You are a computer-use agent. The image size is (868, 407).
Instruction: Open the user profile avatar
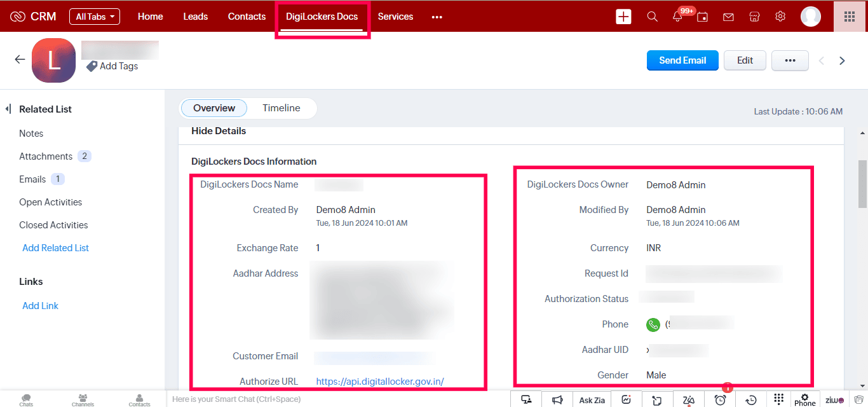point(811,17)
